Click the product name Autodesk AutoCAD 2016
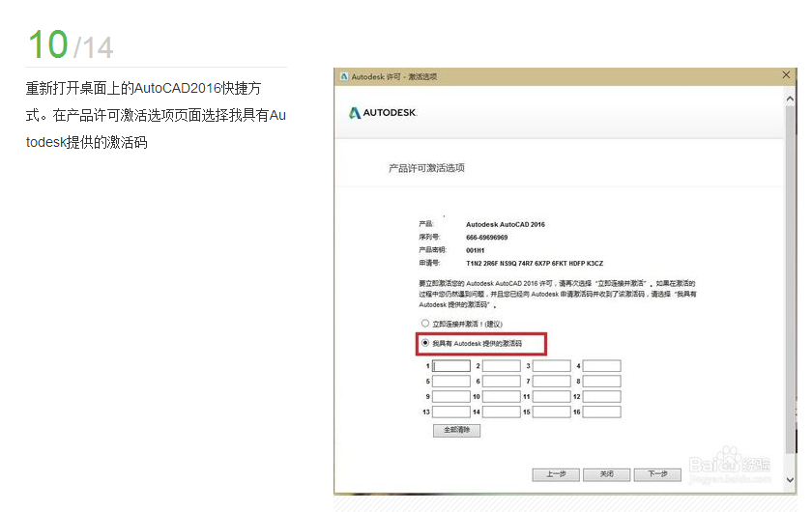 tap(506, 225)
